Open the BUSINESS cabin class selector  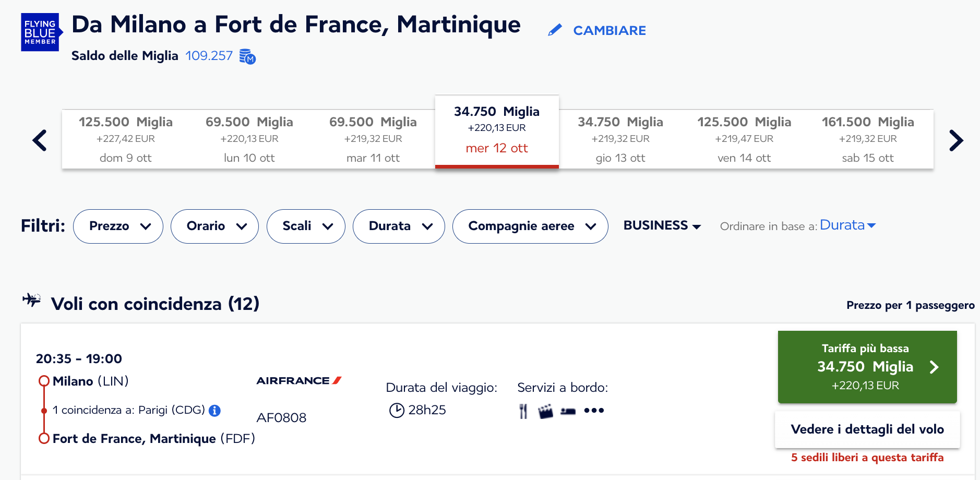(662, 225)
